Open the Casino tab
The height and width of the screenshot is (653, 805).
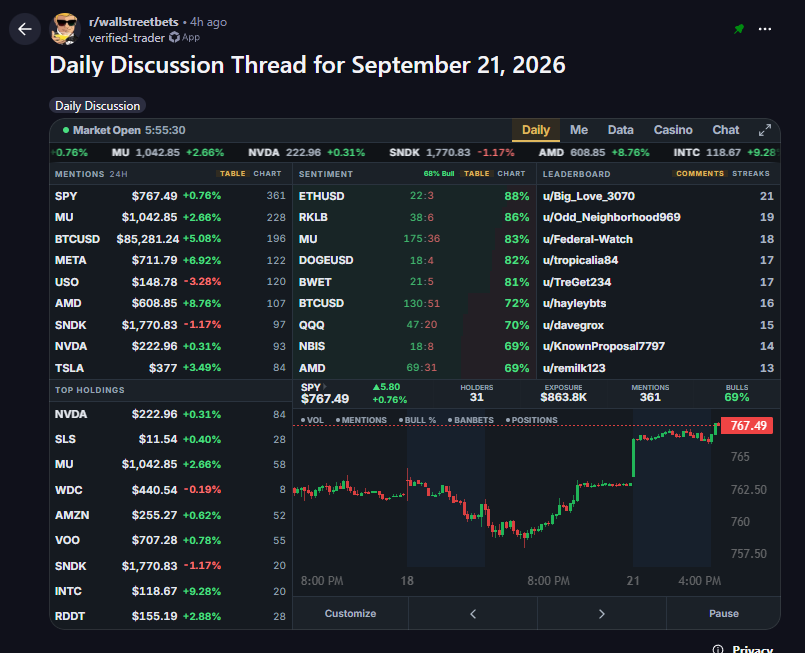click(x=673, y=130)
